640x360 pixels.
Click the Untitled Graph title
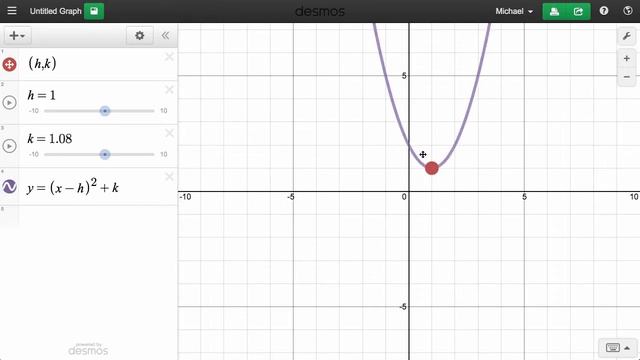pyautogui.click(x=56, y=11)
